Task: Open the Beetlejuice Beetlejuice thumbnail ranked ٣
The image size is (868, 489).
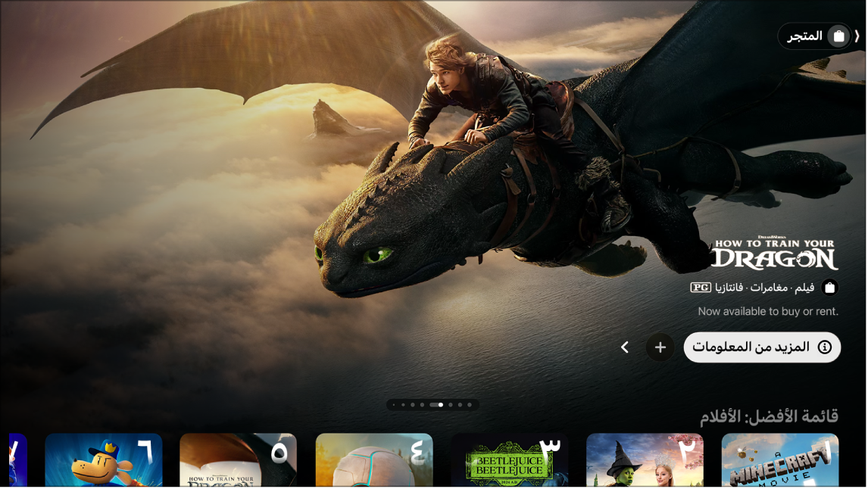Action: [x=509, y=460]
